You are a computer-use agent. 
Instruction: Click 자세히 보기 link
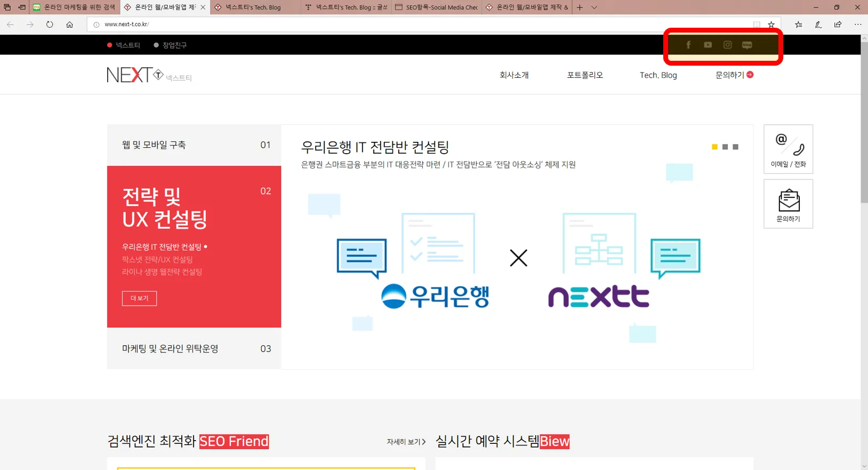pyautogui.click(x=406, y=442)
